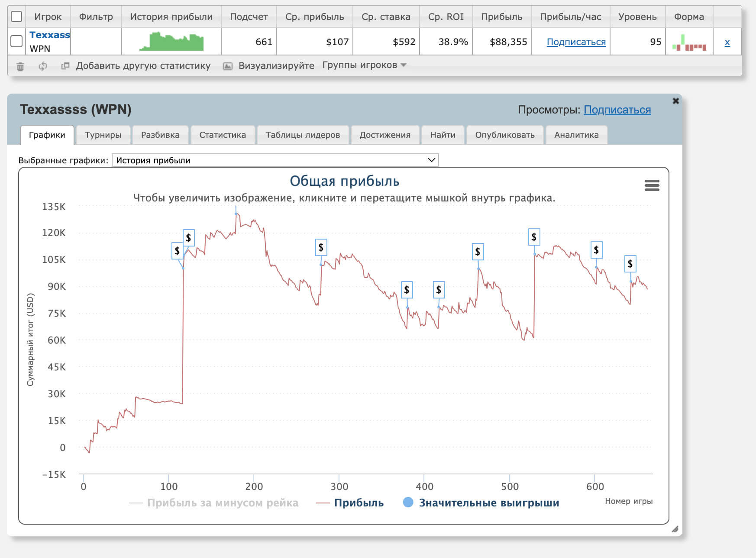Expand the Группы игроков dropdown

pos(364,65)
